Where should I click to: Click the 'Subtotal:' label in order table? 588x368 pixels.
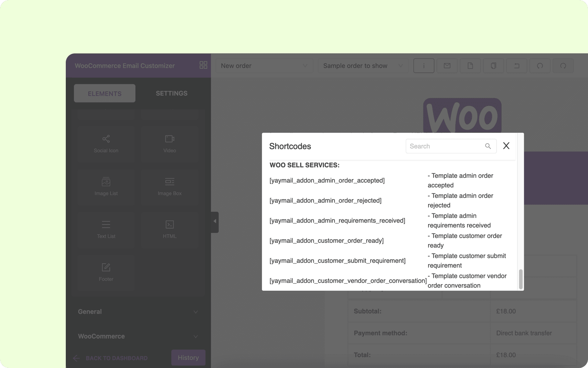(x=367, y=311)
